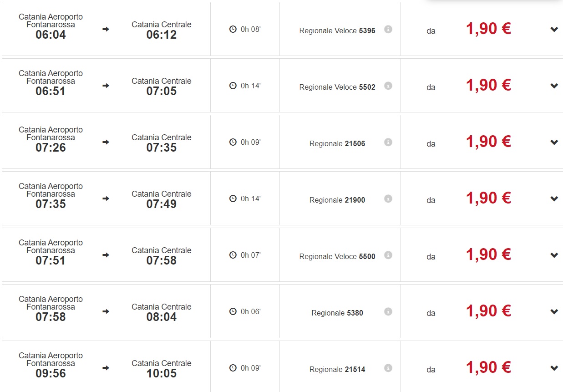Click info icon for Regionale Veloce 5500
This screenshot has height=392, width=563.
(388, 255)
